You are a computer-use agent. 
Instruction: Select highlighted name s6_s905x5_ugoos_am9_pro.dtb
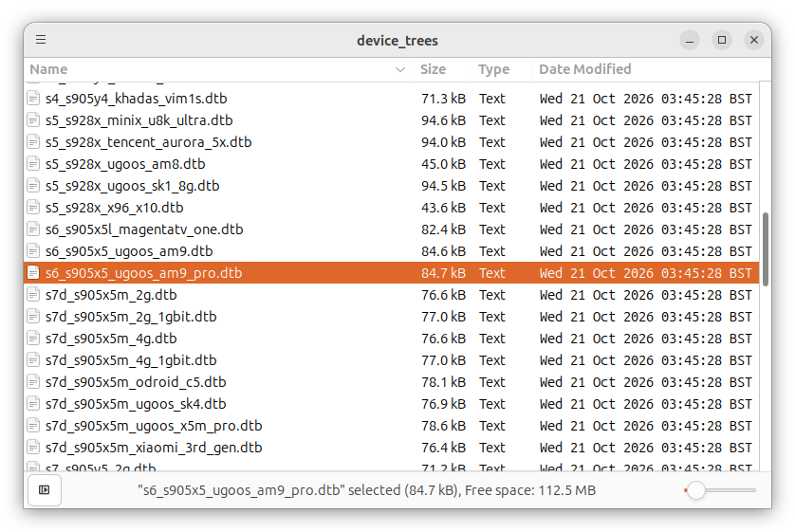coord(144,272)
